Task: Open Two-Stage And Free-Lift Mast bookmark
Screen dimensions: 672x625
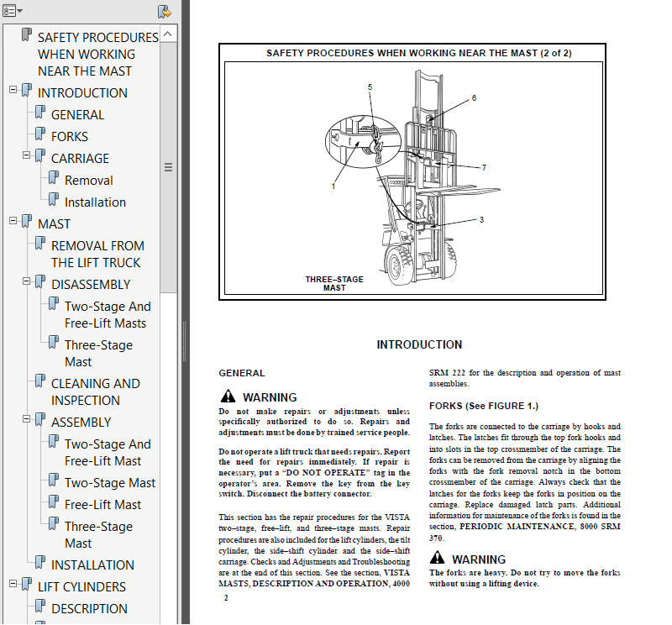Action: point(108,452)
